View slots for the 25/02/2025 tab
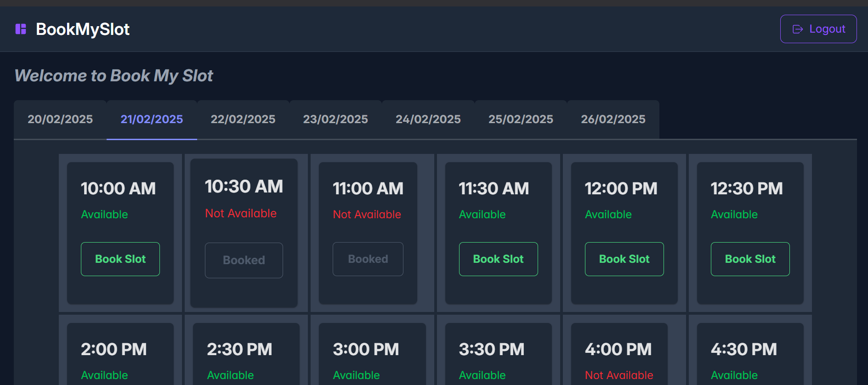 pos(521,119)
